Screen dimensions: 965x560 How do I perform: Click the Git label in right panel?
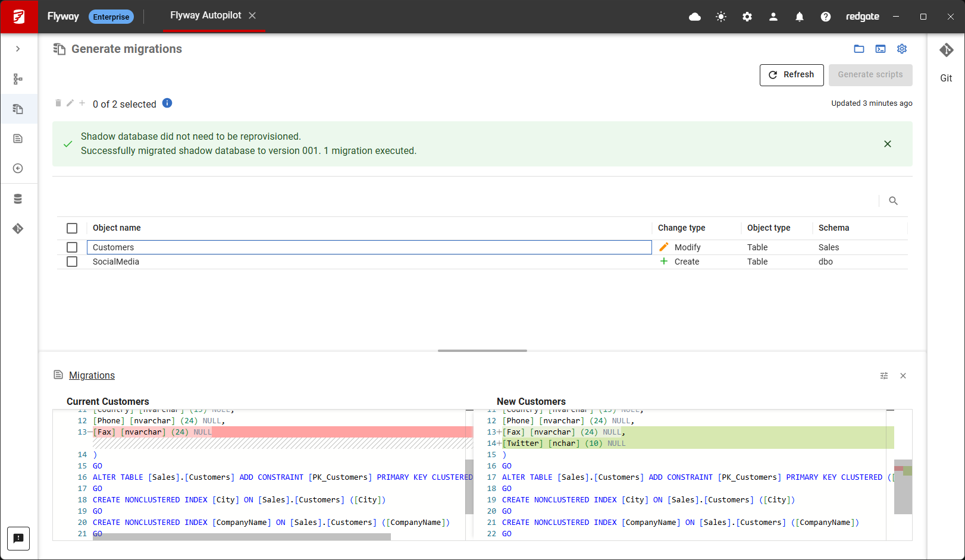pos(946,78)
